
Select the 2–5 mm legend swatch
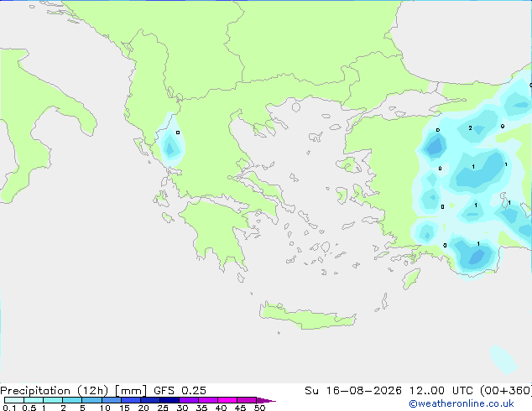(x=72, y=400)
